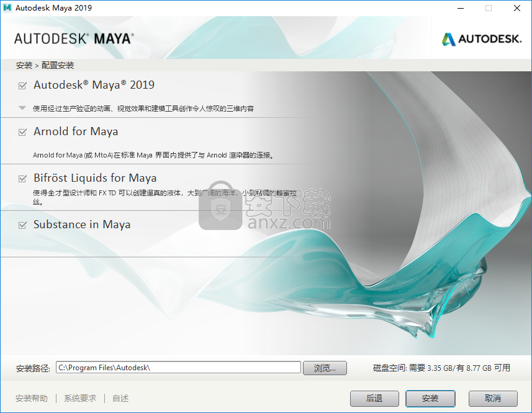Click the Arnold MtoA description text

[x=153, y=155]
